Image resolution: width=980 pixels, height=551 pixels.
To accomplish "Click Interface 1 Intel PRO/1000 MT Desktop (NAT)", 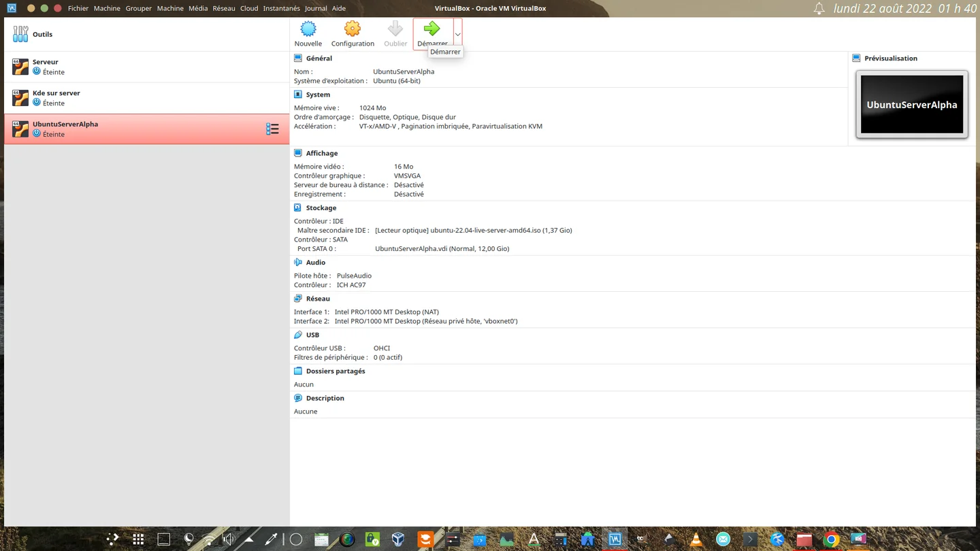I will pos(387,312).
